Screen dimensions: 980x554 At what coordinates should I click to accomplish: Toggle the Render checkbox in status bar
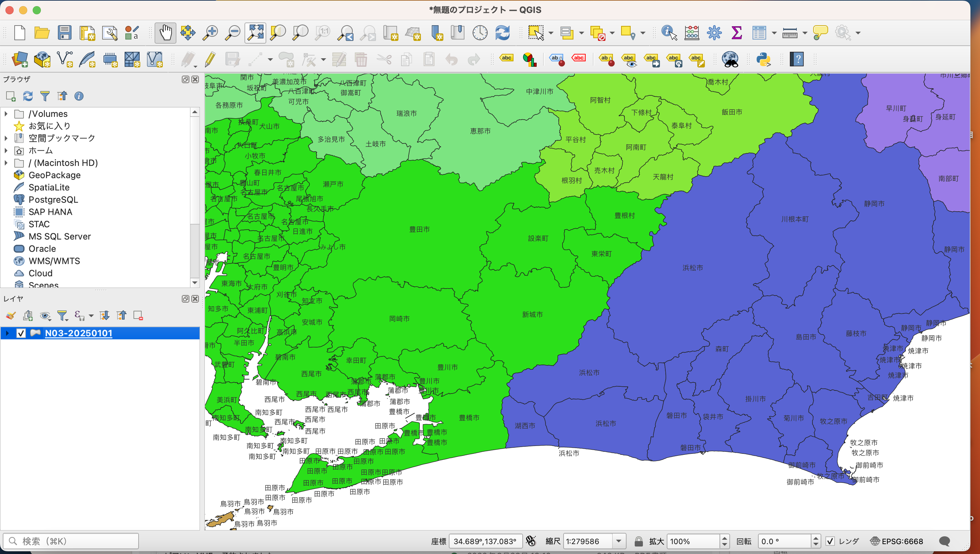830,541
